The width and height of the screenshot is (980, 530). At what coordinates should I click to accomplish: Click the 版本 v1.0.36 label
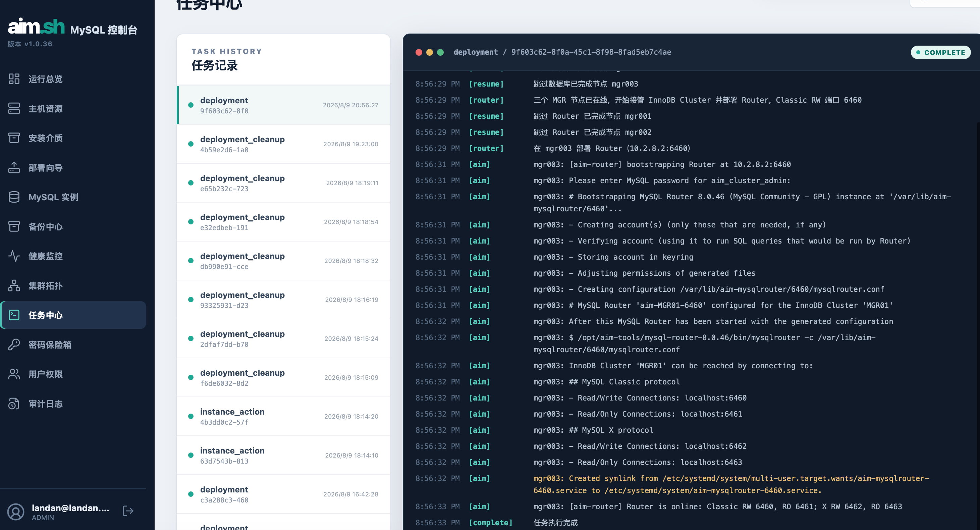click(30, 44)
